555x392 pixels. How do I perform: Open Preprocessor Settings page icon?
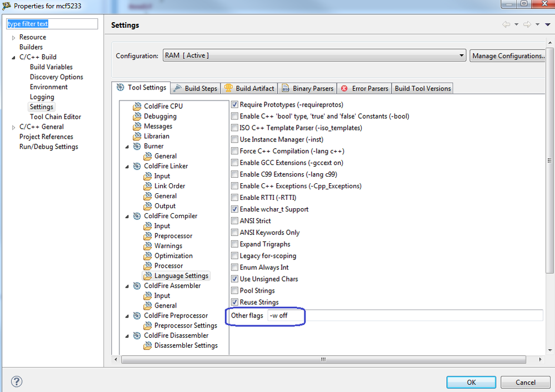click(x=148, y=325)
